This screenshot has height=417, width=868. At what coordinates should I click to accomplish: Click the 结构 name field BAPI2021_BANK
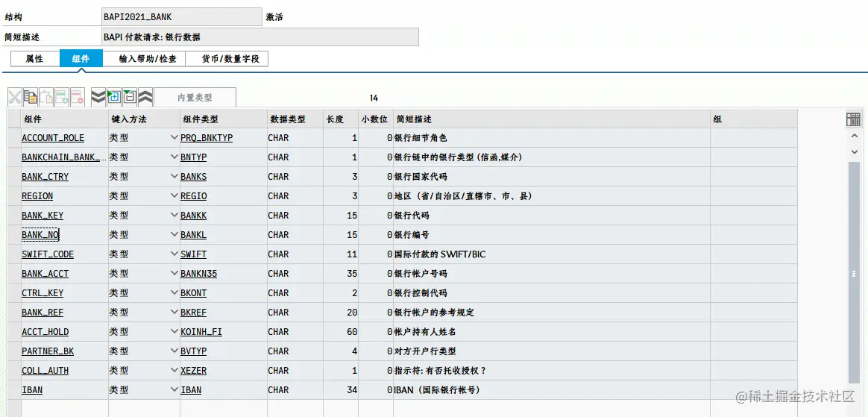point(181,17)
